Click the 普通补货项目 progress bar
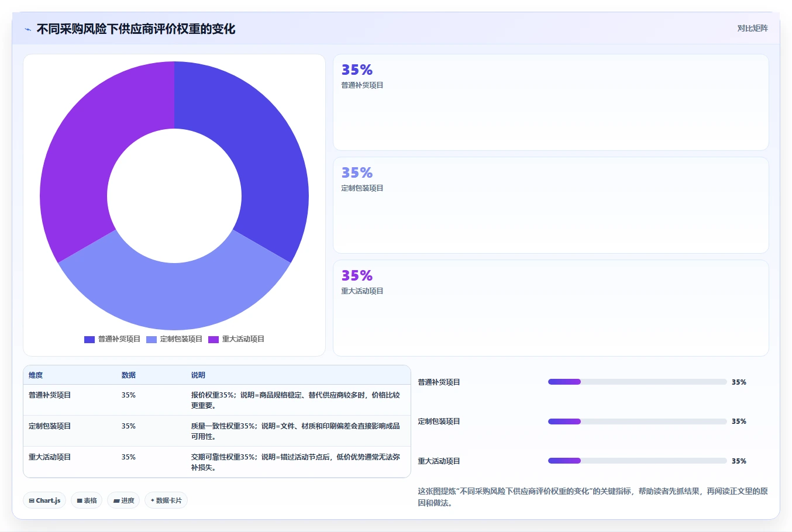This screenshot has height=532, width=792. (637, 382)
